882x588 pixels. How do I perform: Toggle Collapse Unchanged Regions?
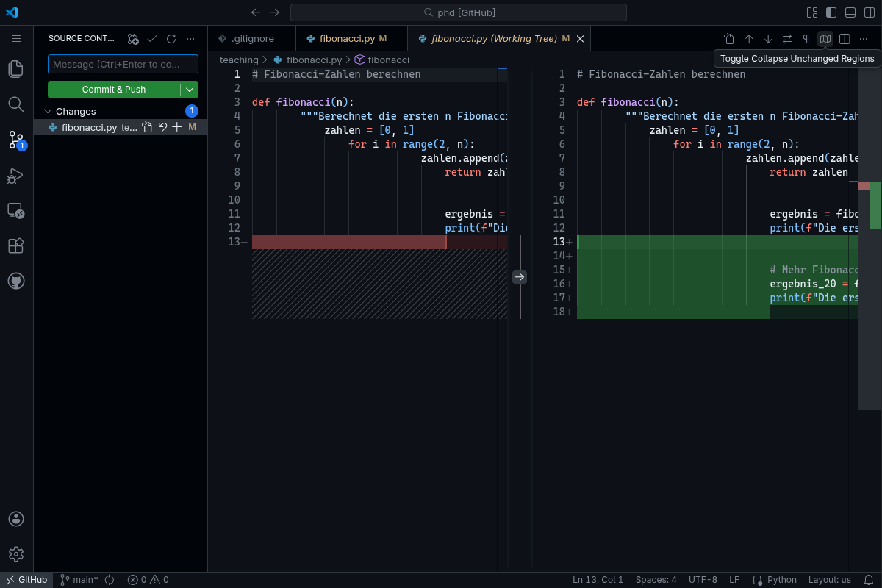825,39
